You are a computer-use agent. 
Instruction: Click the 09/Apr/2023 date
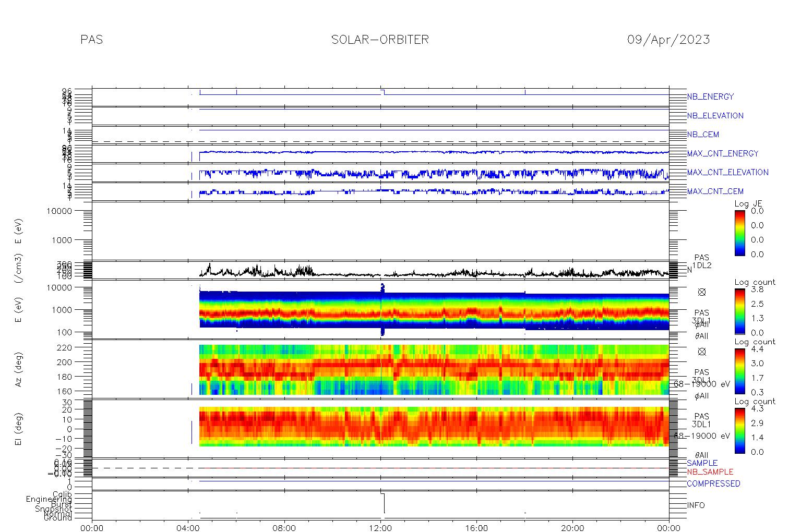pos(668,40)
